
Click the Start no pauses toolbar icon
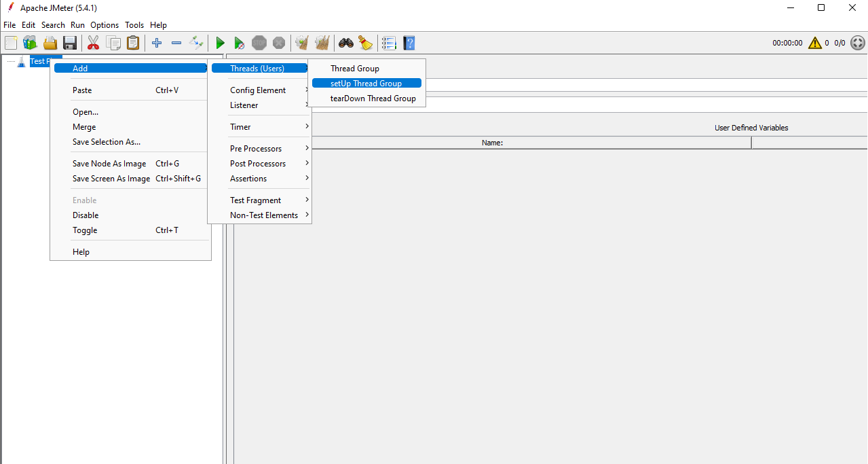pyautogui.click(x=240, y=42)
